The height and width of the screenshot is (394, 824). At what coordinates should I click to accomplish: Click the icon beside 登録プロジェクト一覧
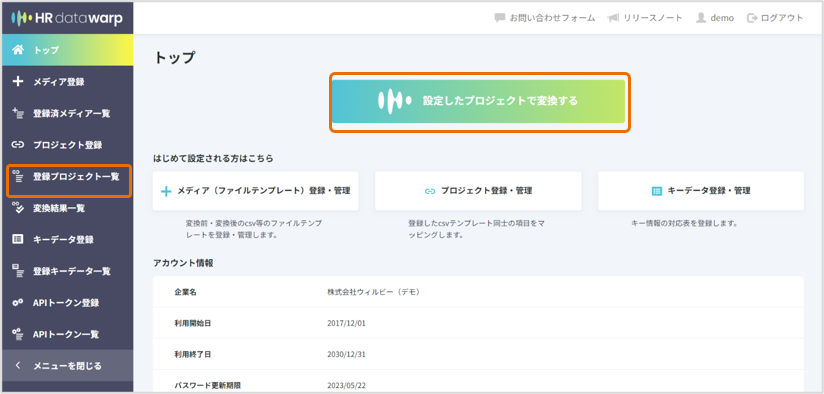tap(18, 177)
